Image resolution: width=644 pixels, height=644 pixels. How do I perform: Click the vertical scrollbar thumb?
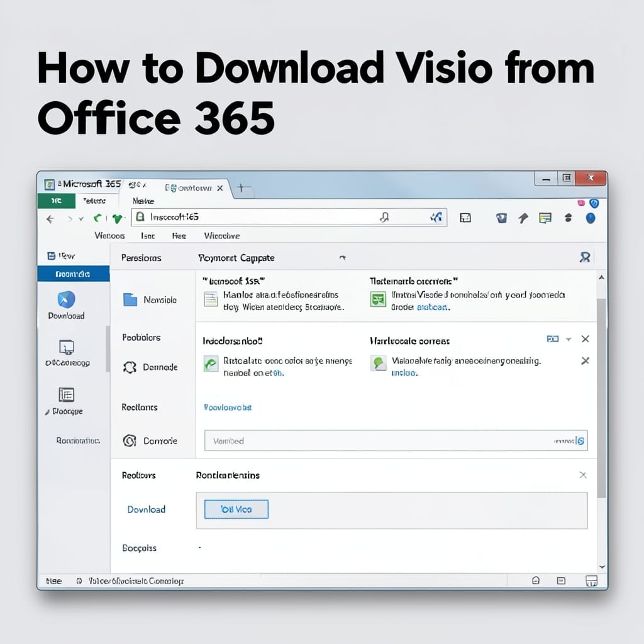601,398
